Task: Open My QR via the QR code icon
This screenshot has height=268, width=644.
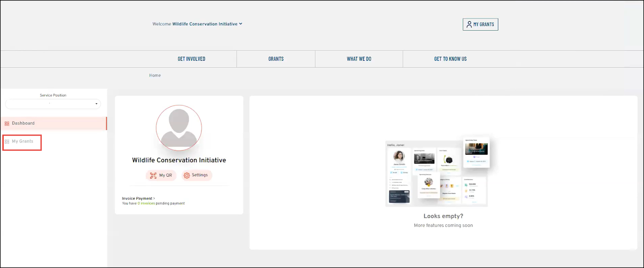Action: point(153,175)
